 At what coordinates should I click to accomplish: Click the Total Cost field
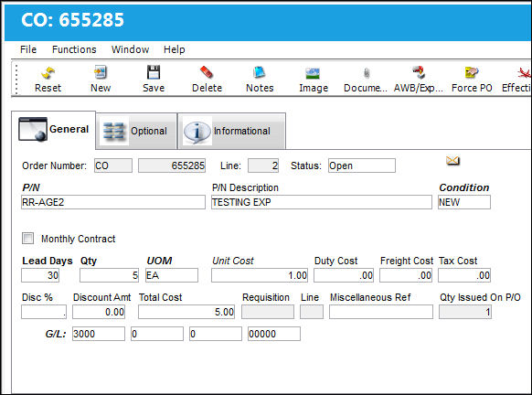(x=186, y=312)
